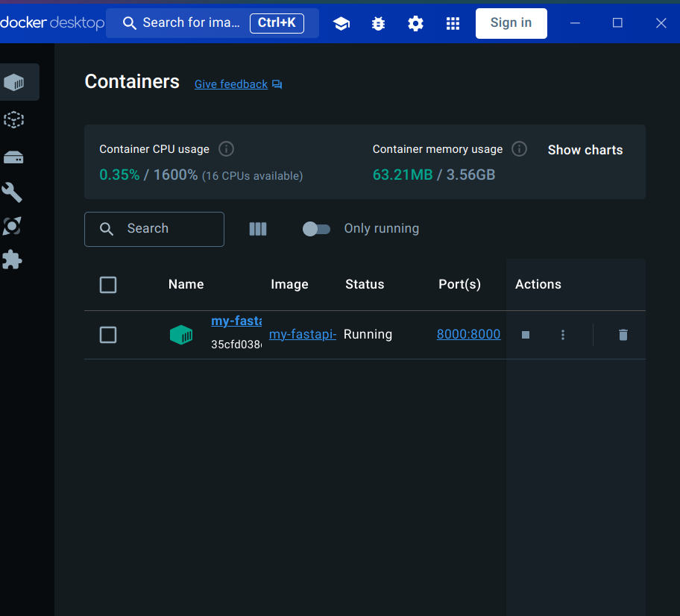Click the Sign in button
The height and width of the screenshot is (616, 680).
click(511, 23)
